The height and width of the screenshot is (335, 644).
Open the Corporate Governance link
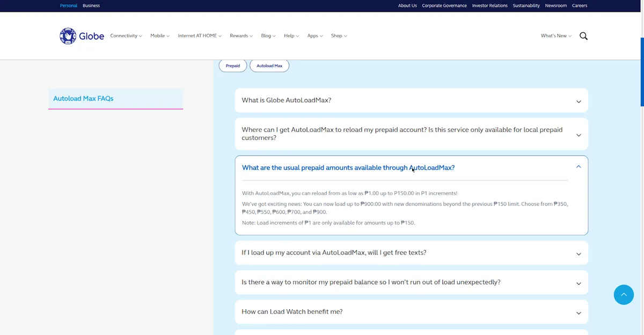click(444, 6)
